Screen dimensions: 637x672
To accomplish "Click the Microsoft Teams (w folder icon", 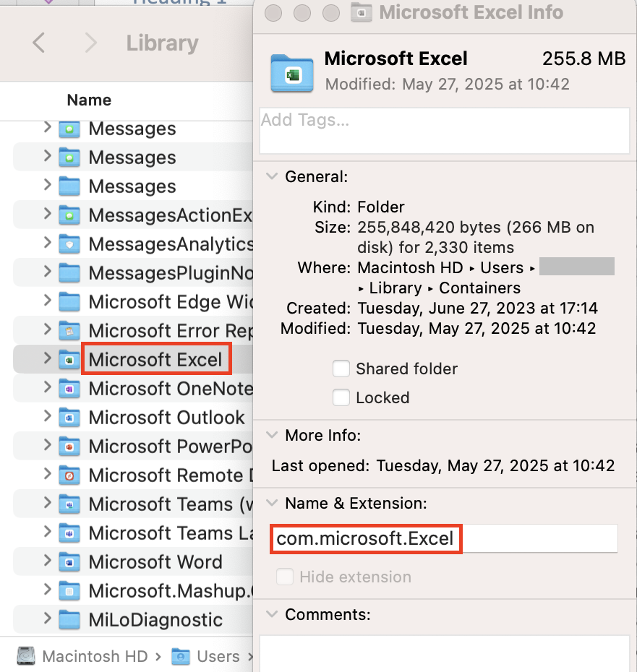I will pyautogui.click(x=69, y=504).
